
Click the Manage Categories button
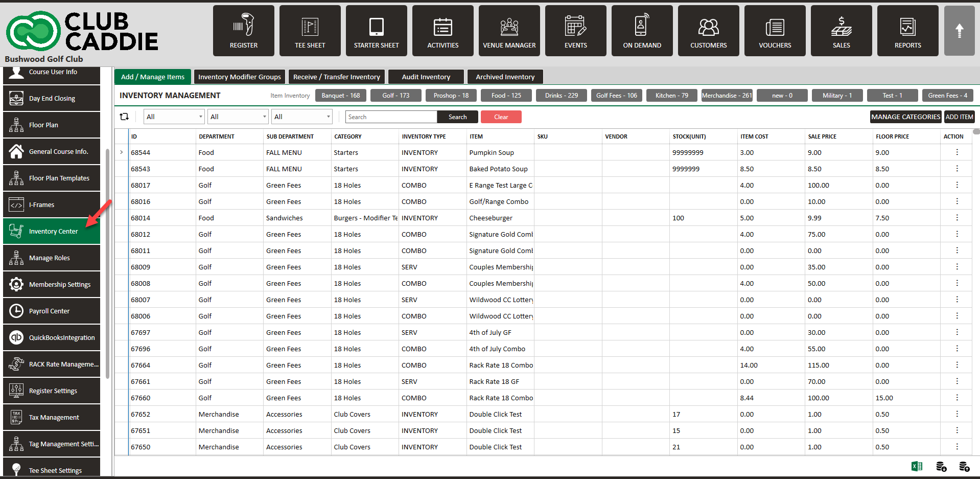pyautogui.click(x=905, y=117)
